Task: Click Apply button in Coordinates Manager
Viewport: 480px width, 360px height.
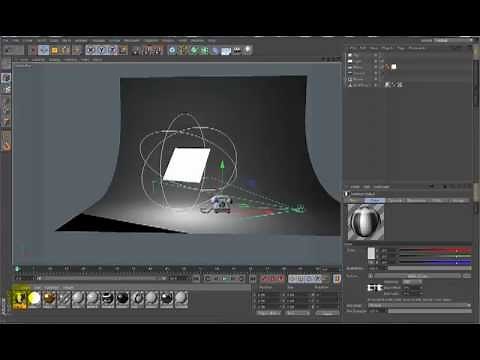Action: (328, 313)
